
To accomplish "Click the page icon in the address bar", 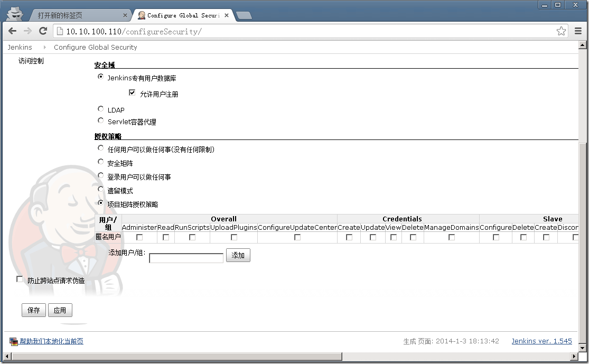I will 60,31.
